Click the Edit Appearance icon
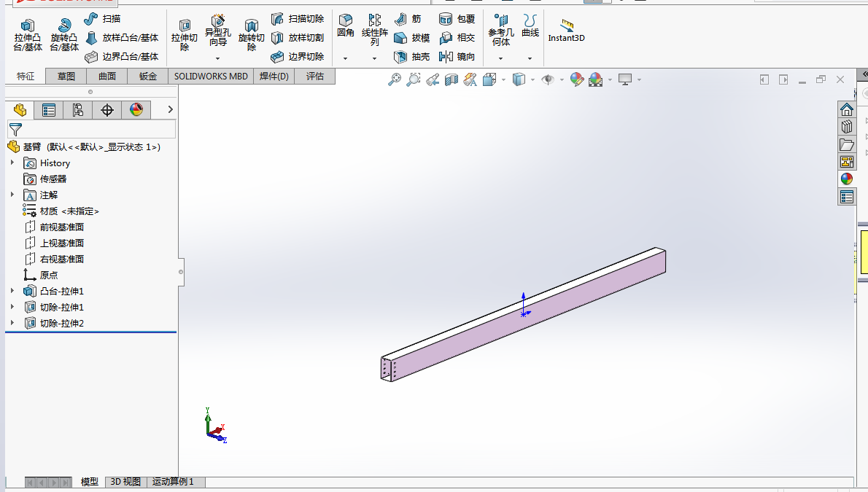 click(x=577, y=79)
